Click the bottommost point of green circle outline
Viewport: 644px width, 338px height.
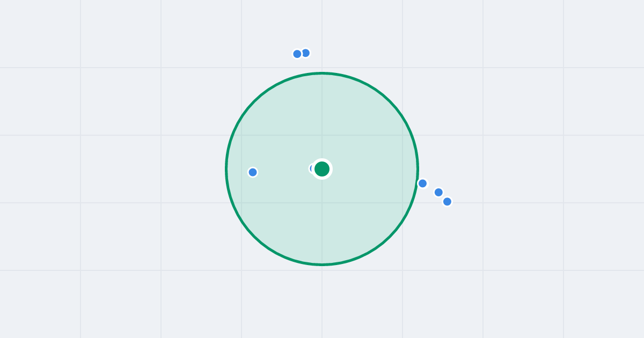[322, 264]
